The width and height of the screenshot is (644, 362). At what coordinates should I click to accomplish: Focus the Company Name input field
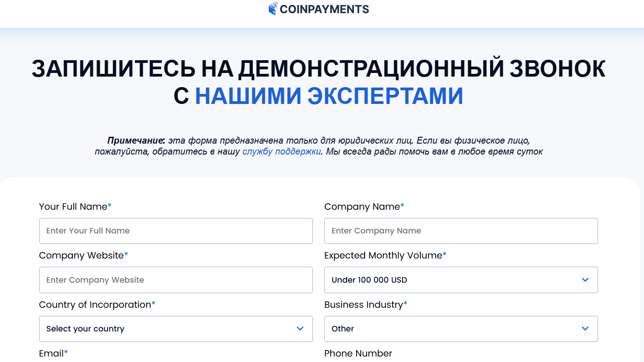[x=461, y=231]
